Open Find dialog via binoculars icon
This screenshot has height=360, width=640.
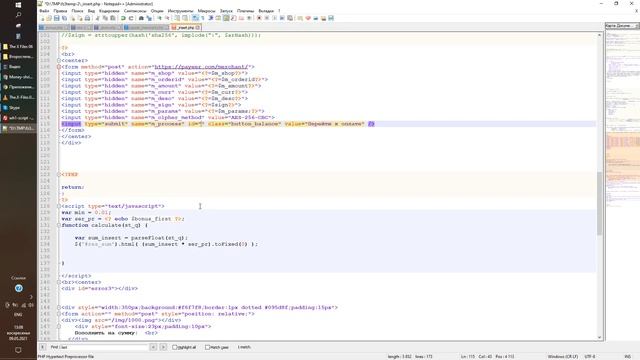point(141,18)
